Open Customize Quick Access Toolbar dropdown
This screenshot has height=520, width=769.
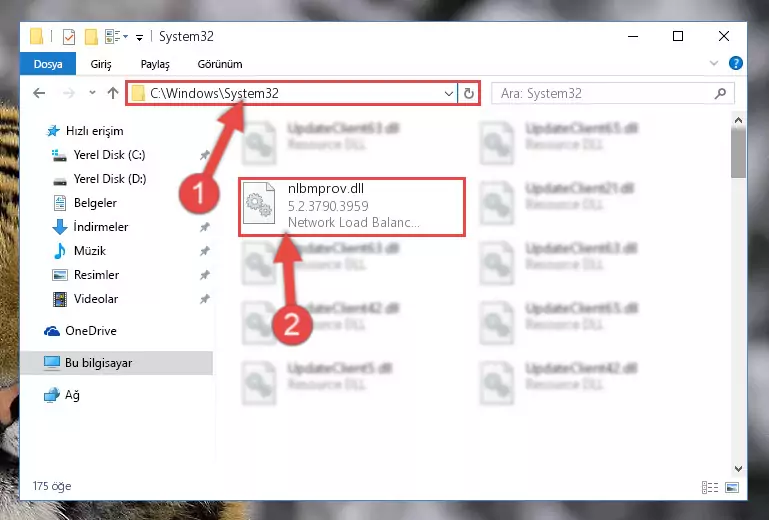pyautogui.click(x=139, y=37)
